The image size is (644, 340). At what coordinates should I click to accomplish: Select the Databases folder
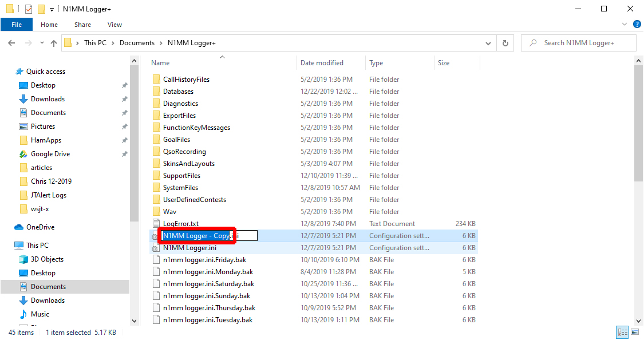178,91
